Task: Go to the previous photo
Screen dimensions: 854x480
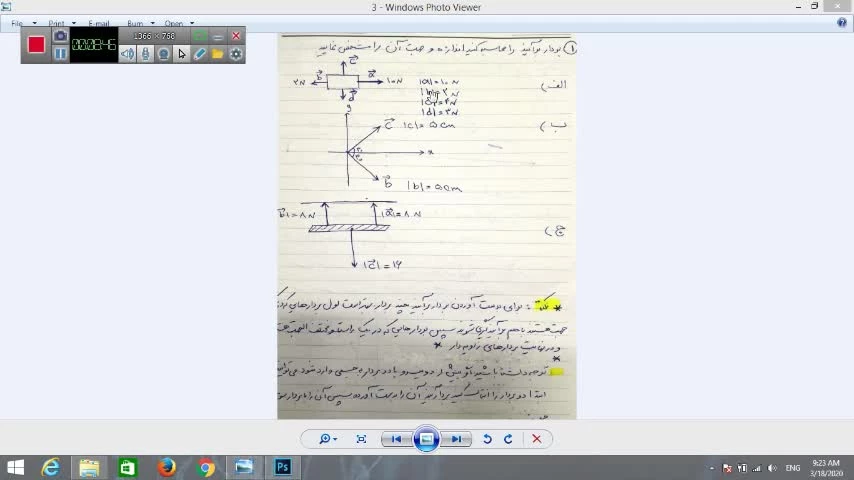Action: pyautogui.click(x=396, y=439)
